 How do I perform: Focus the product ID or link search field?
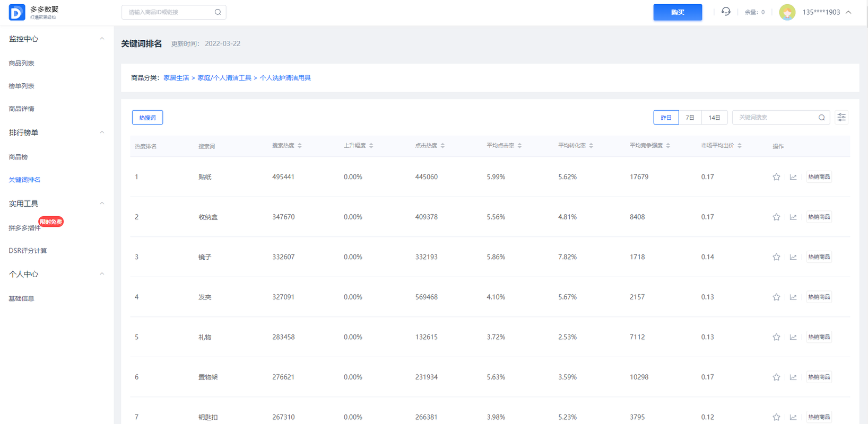(x=174, y=12)
